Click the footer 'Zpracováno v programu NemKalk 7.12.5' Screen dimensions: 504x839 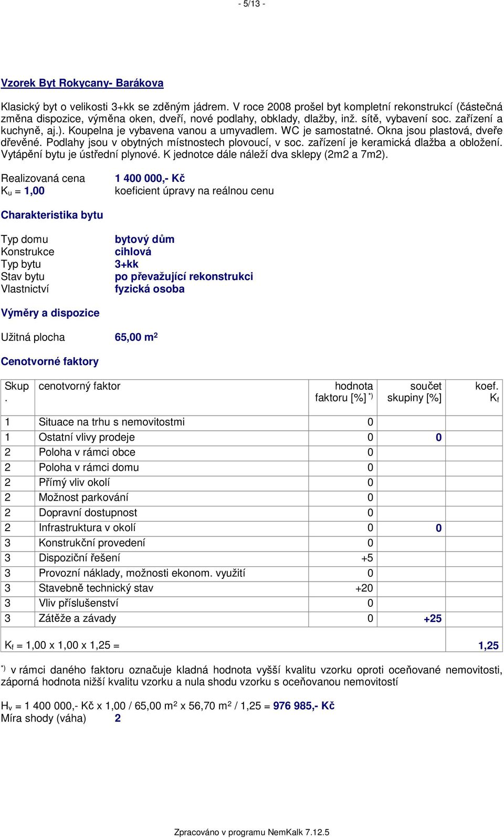(x=252, y=832)
